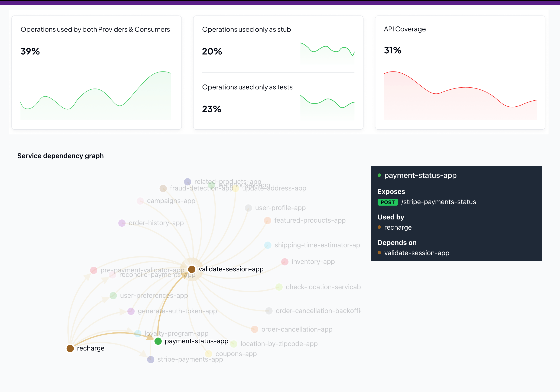Select the shipping-time-estimator-ap node
The width and height of the screenshot is (560, 392).
click(268, 245)
